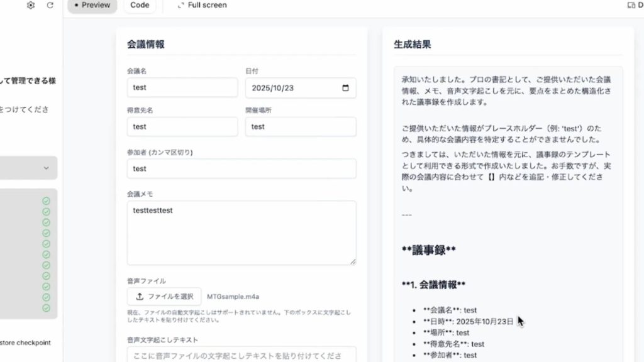Screen dimensions: 644x362
Task: Click the upload icon on ファイルを選択
Action: [140, 297]
